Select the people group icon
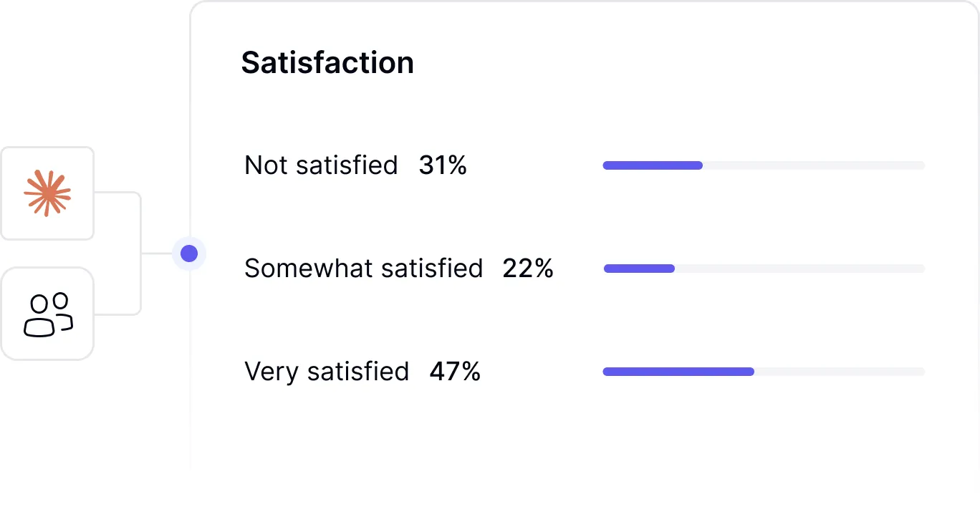 48,314
